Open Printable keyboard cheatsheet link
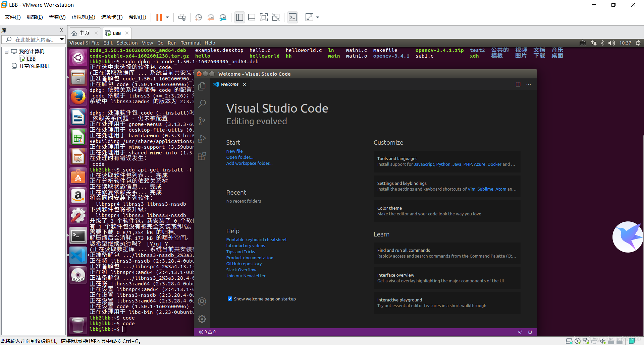 (257, 240)
